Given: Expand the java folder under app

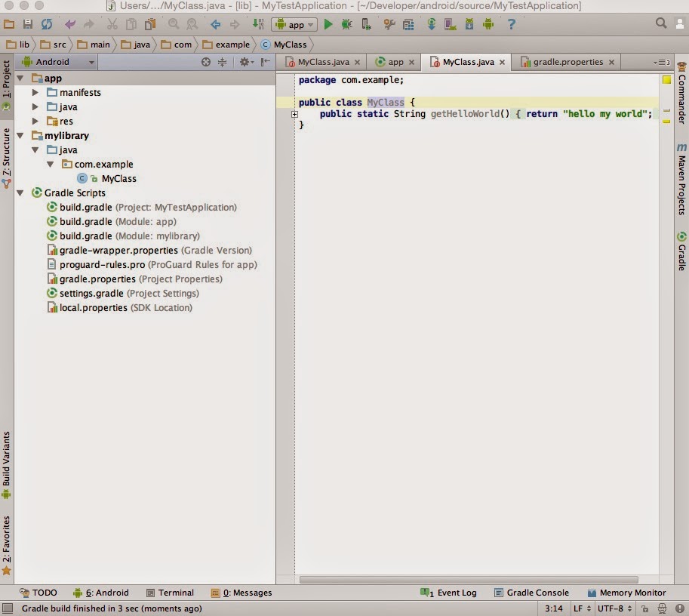Looking at the screenshot, I should [x=35, y=107].
